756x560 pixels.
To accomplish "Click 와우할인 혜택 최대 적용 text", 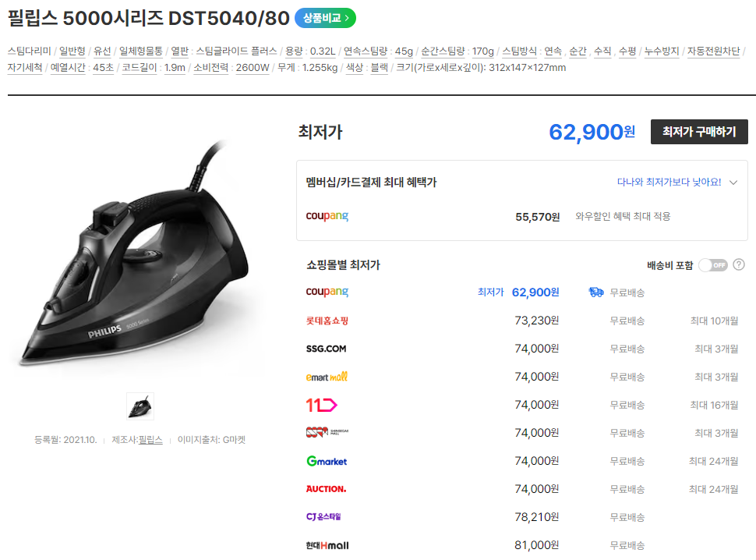I will [x=623, y=216].
